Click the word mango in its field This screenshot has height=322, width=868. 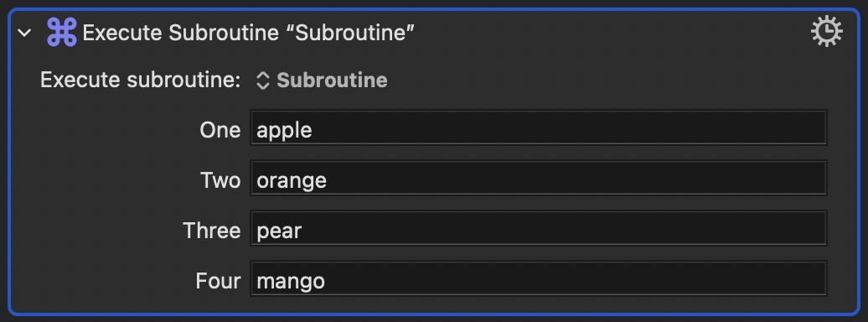[291, 282]
